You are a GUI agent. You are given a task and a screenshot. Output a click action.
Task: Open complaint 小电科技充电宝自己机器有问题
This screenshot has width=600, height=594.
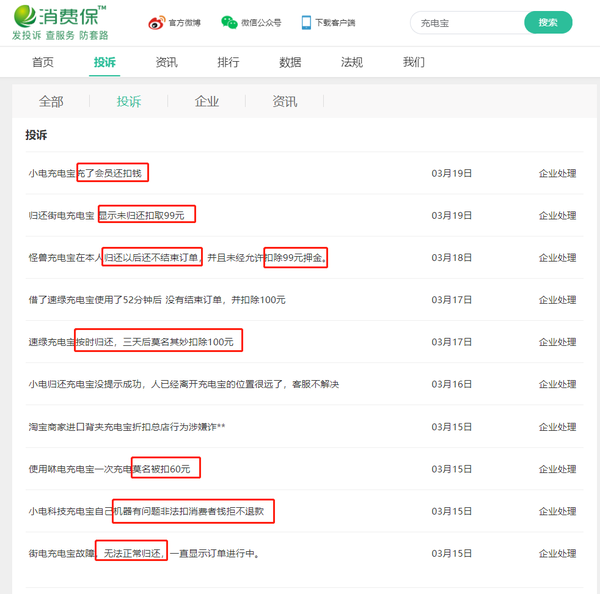[x=146, y=511]
